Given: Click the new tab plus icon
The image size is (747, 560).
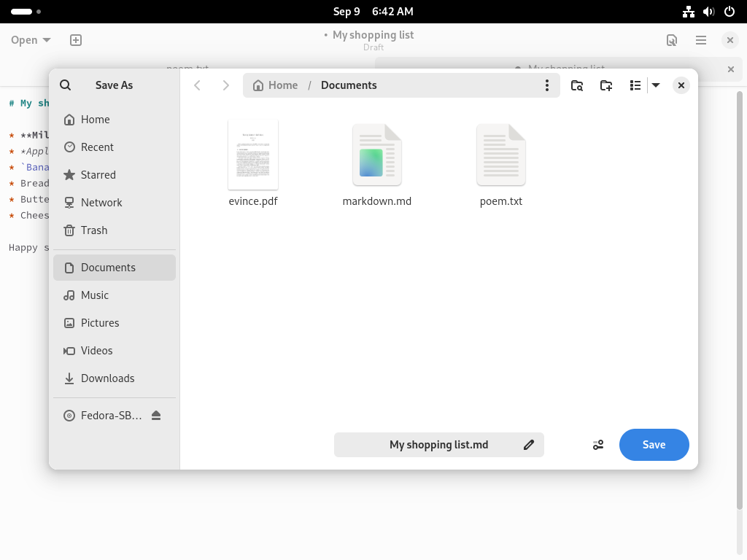Looking at the screenshot, I should pos(76,40).
